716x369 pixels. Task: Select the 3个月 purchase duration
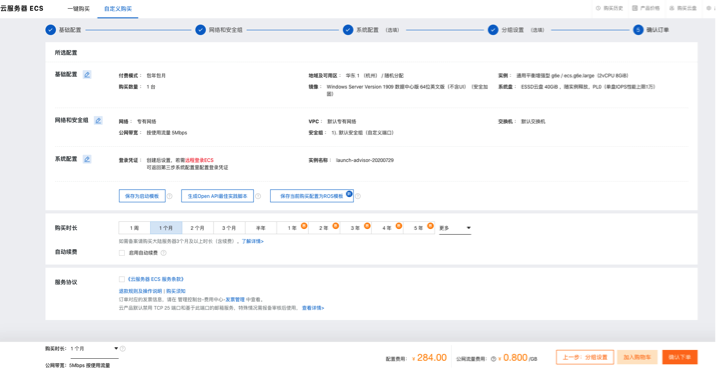click(229, 228)
